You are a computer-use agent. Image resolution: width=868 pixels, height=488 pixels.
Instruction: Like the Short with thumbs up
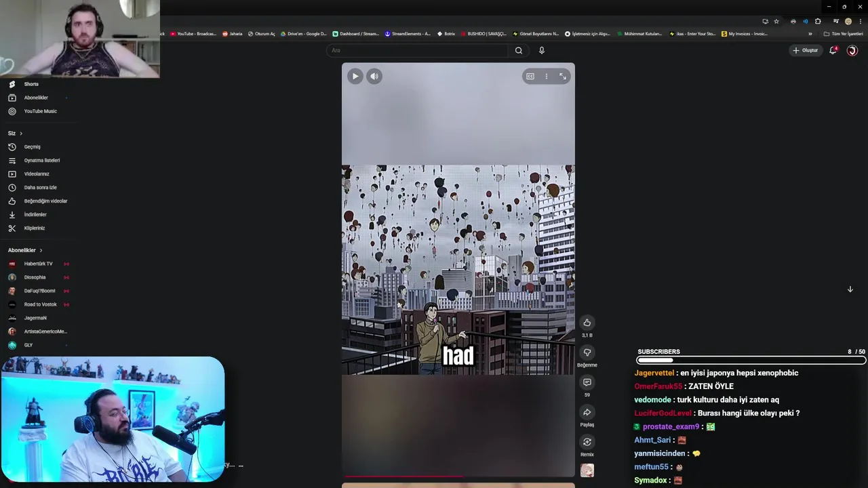[x=587, y=323]
